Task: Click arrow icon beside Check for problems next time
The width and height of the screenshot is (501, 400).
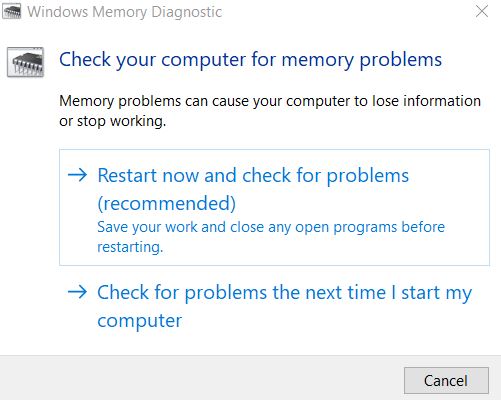Action: (77, 292)
